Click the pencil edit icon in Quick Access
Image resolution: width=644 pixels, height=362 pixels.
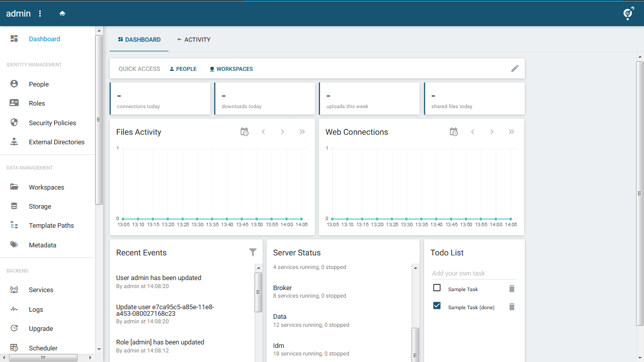515,68
